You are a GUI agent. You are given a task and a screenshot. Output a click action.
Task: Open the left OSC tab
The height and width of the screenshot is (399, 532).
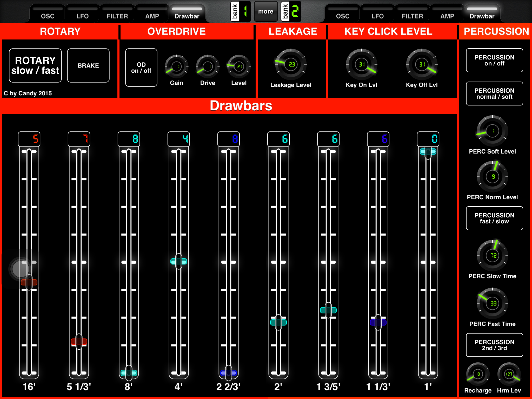(48, 14)
